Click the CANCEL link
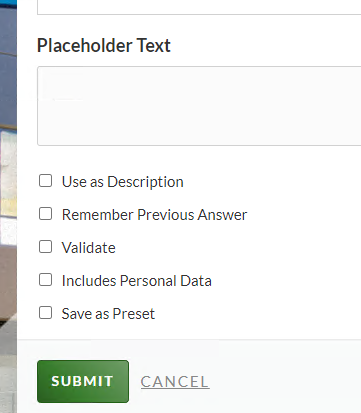Screen dimensions: 361x413 [x=175, y=382]
